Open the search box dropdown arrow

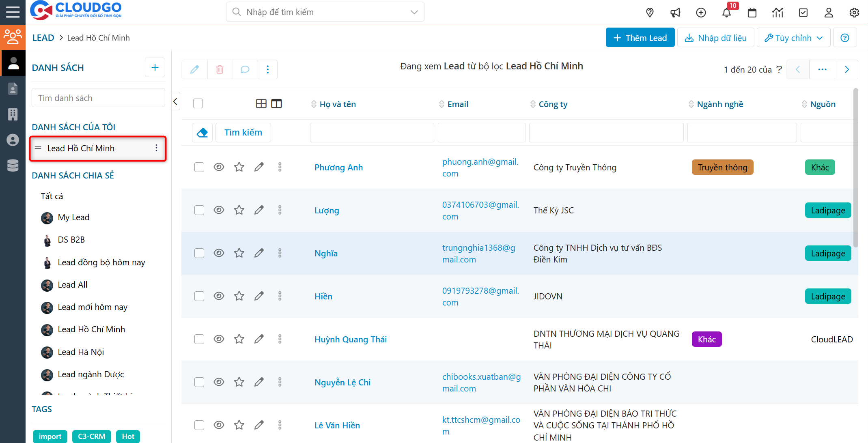point(414,12)
